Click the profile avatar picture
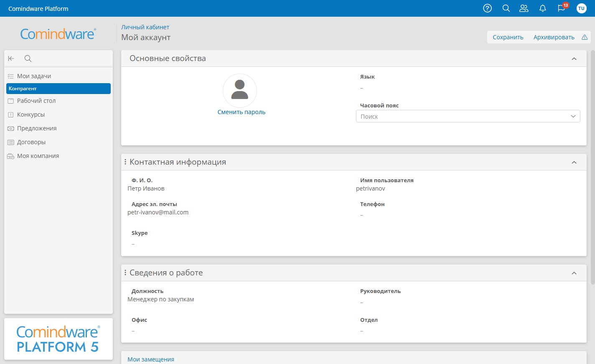This screenshot has height=364, width=595. coord(240,91)
